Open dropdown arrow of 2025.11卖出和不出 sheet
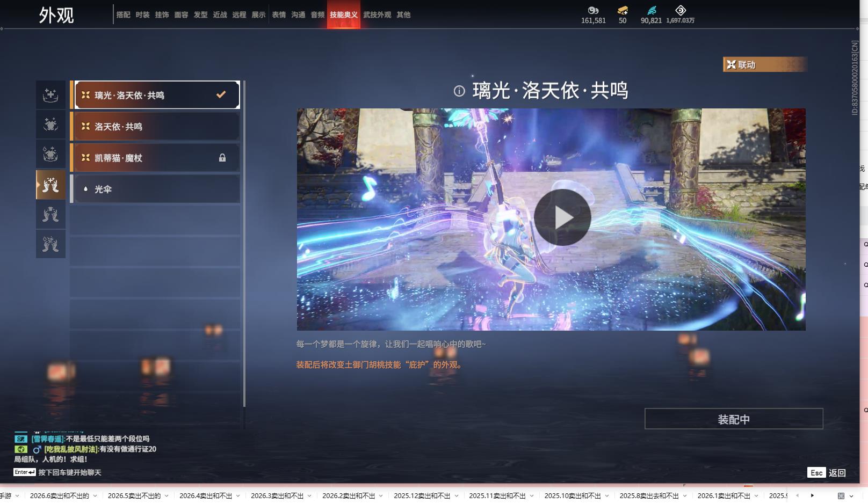Screen dimensions: 868x504 532,496
